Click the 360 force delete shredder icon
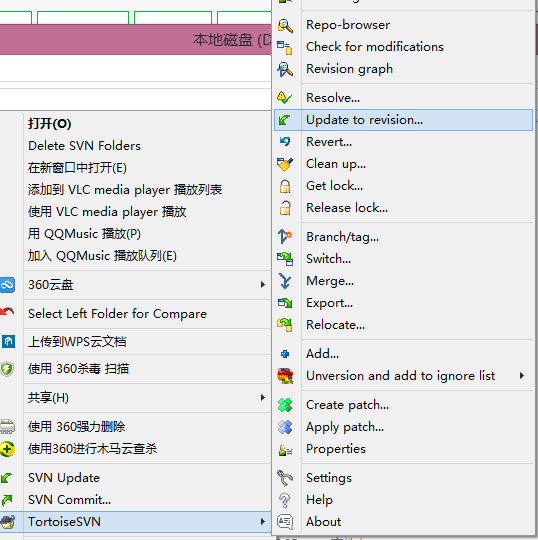 pos(7,427)
